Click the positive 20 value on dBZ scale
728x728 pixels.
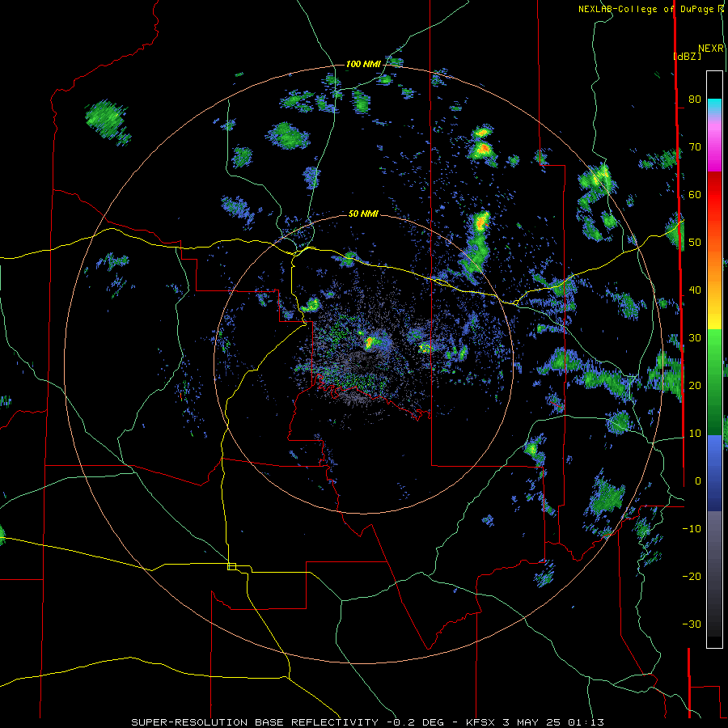coord(695,385)
